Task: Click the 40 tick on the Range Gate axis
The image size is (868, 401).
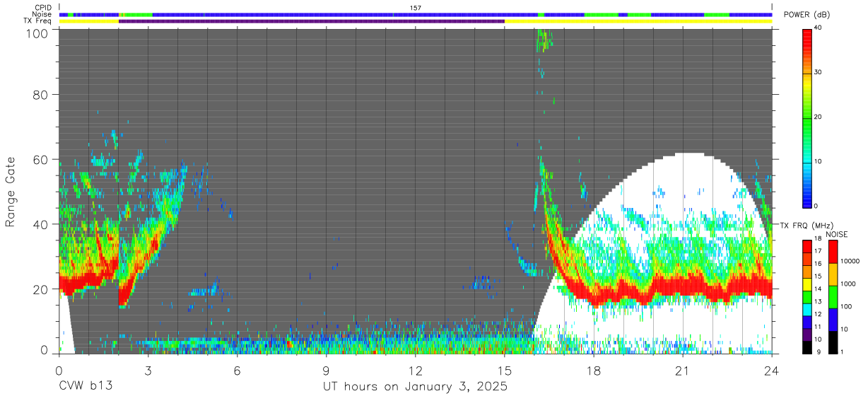Action: pyautogui.click(x=42, y=225)
